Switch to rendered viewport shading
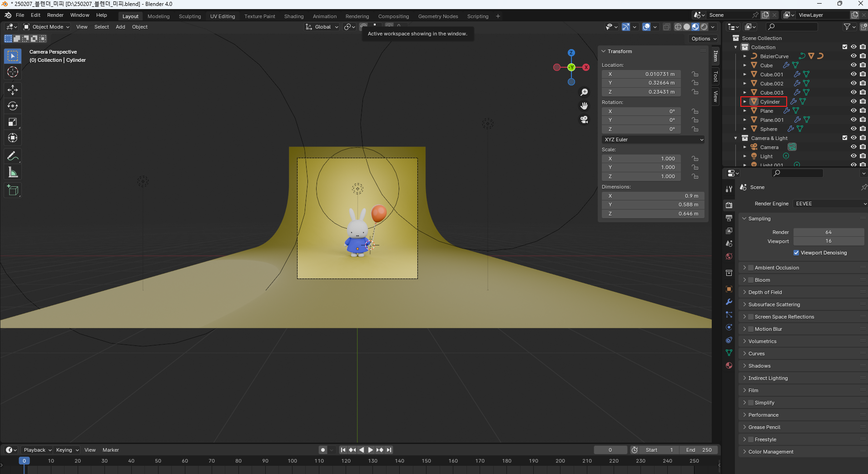 tap(704, 27)
